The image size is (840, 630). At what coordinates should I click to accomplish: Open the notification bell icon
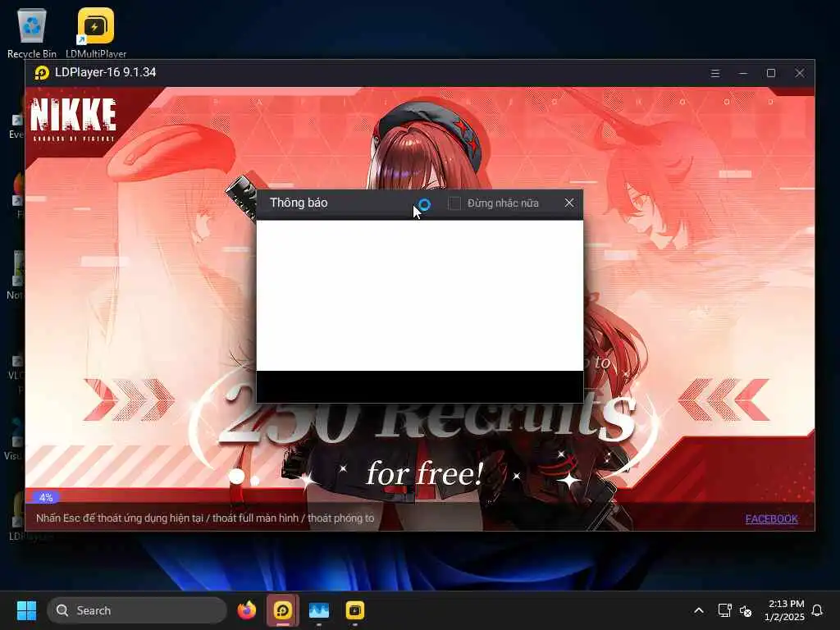click(x=817, y=610)
